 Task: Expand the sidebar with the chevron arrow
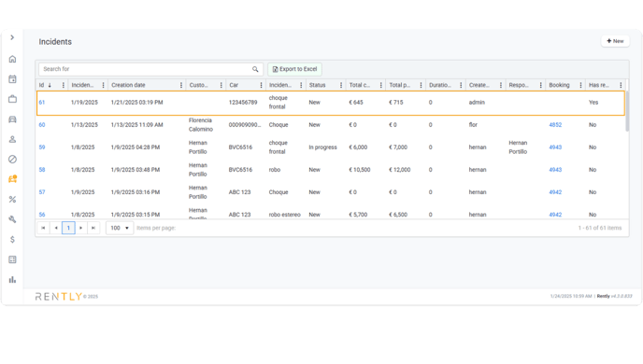12,37
